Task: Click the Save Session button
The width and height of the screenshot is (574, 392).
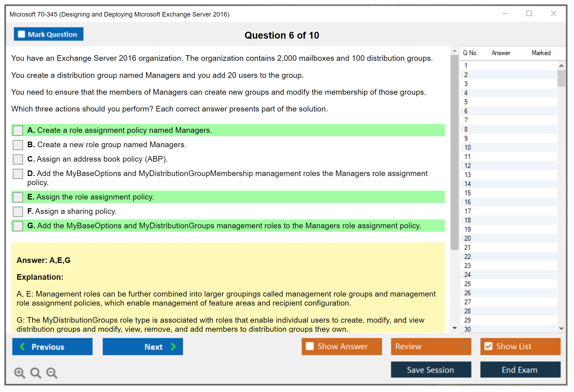Action: point(431,370)
